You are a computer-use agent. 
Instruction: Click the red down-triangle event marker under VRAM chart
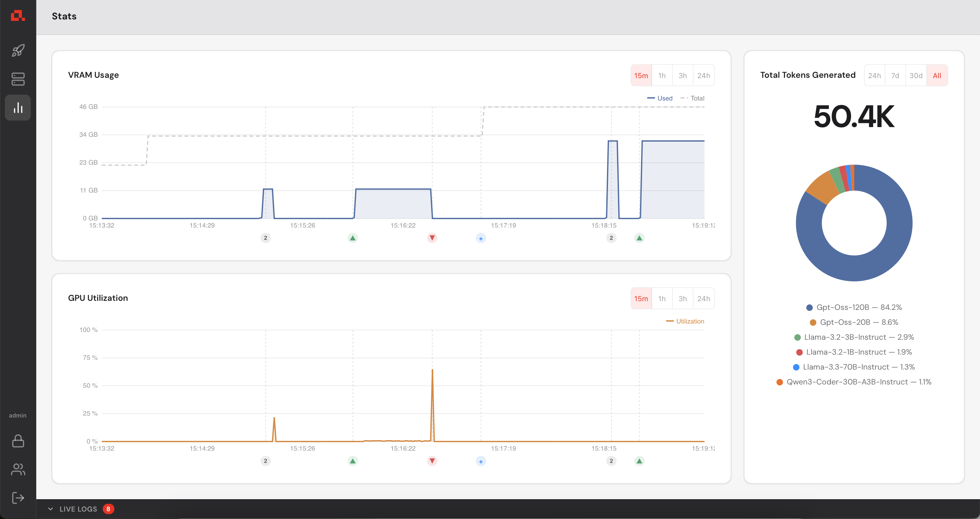pyautogui.click(x=432, y=238)
